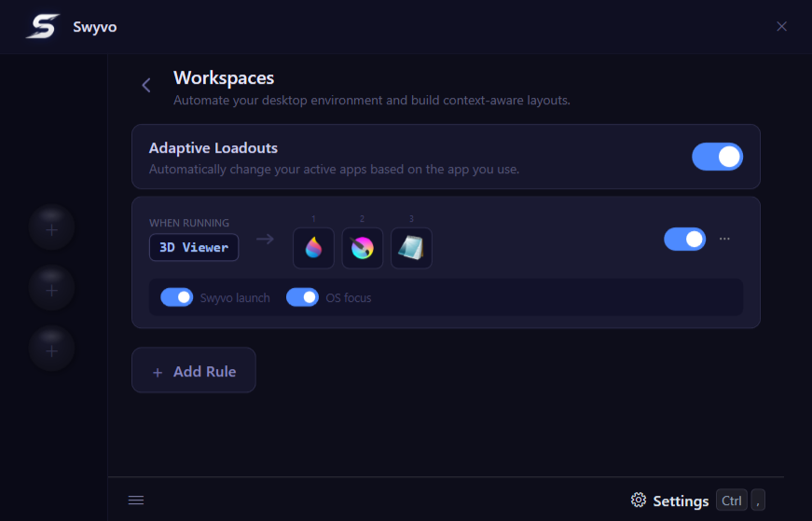
Task: Turn off the 3D Viewer rule toggle
Action: [x=684, y=239]
